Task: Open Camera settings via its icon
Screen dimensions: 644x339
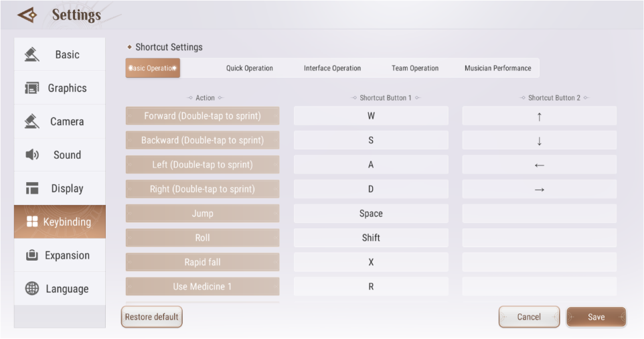Action: 31,121
